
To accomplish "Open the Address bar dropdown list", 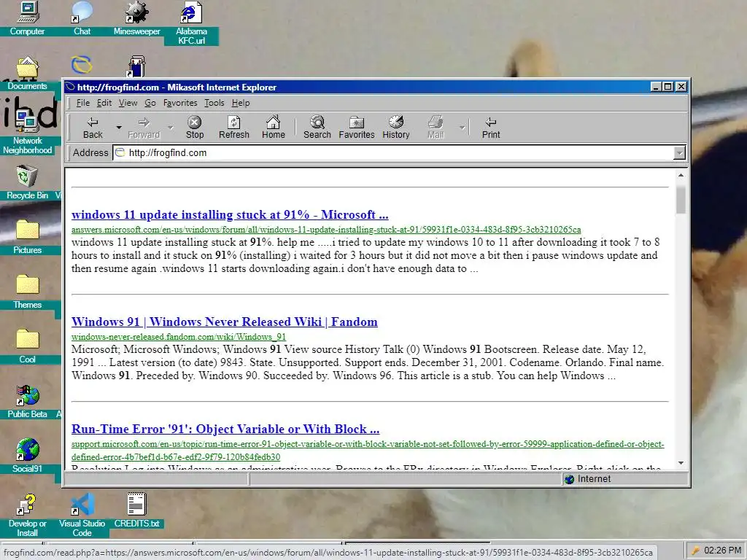I will (680, 153).
